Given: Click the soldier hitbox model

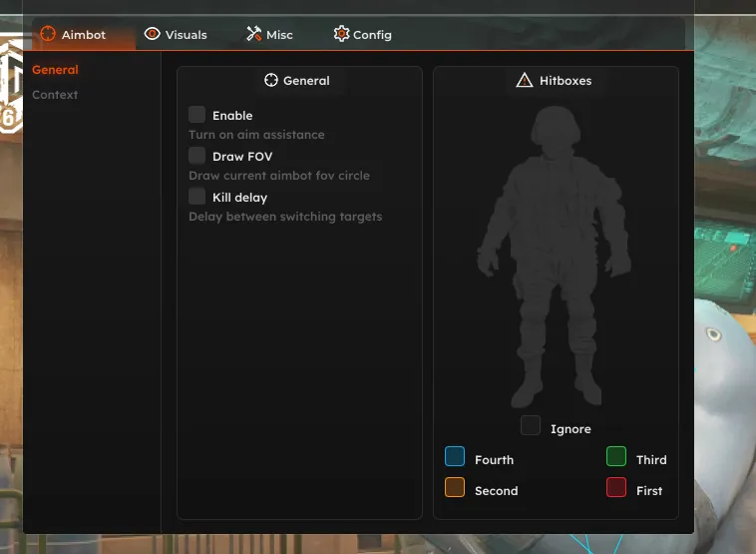Looking at the screenshot, I should [554, 257].
